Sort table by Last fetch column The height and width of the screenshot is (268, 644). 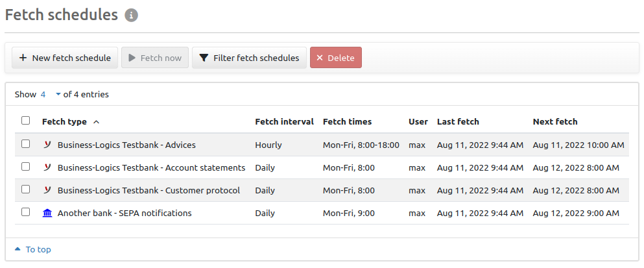point(458,122)
